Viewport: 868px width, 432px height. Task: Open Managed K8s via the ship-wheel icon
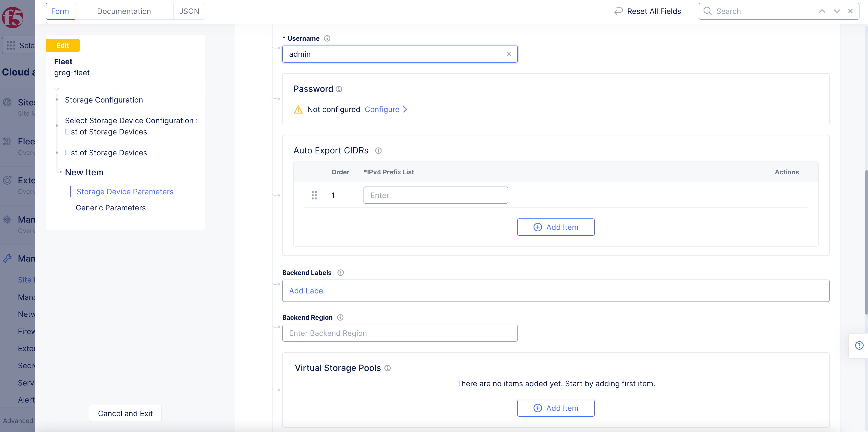pyautogui.click(x=8, y=219)
